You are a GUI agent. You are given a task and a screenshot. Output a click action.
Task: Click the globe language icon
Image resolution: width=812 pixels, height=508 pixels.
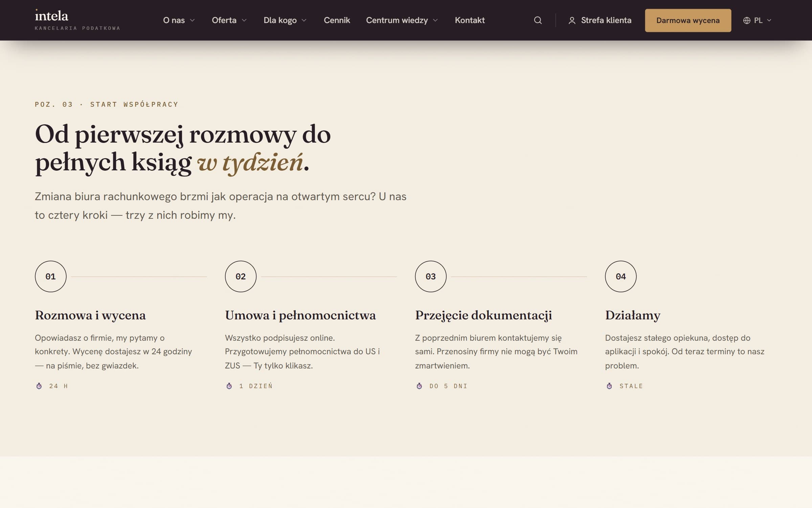pos(747,21)
